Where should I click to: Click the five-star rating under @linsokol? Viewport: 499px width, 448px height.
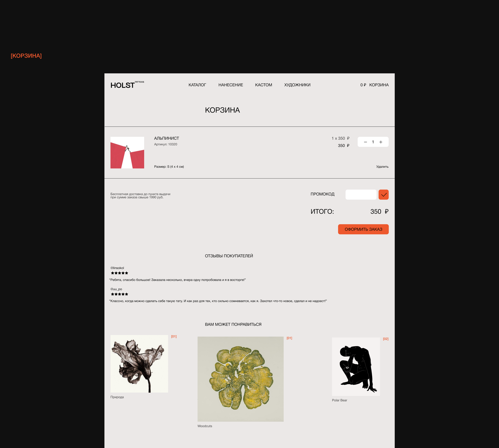[x=119, y=273]
